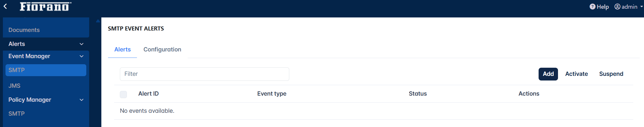This screenshot has height=127, width=644.
Task: Open the admin dropdown caret
Action: coord(642,6)
